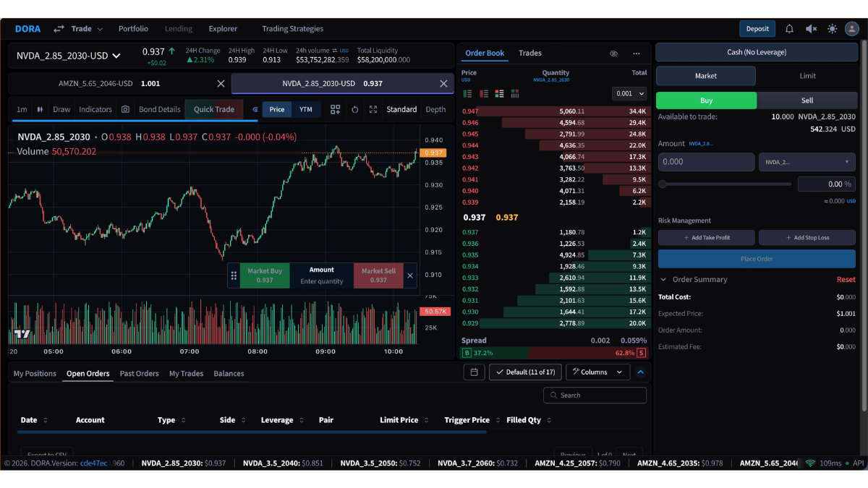Click Market Buy at 0.937

tap(265, 275)
